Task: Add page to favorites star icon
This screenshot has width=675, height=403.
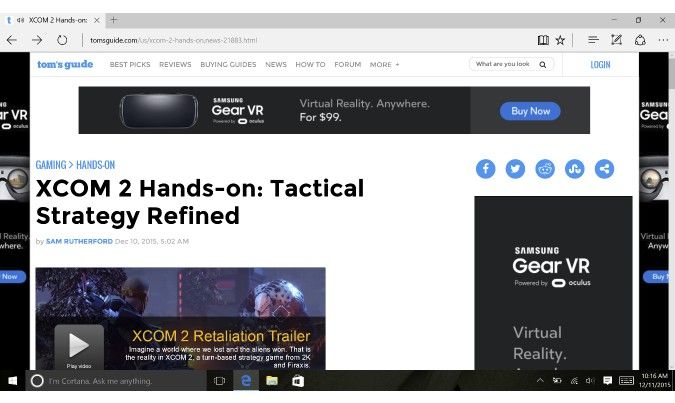Action: [x=560, y=40]
